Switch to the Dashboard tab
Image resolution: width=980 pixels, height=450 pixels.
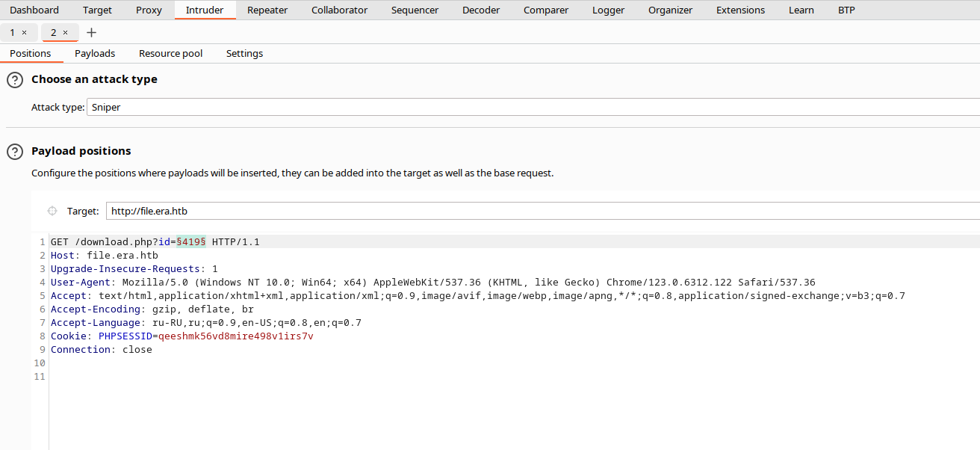pyautogui.click(x=34, y=10)
